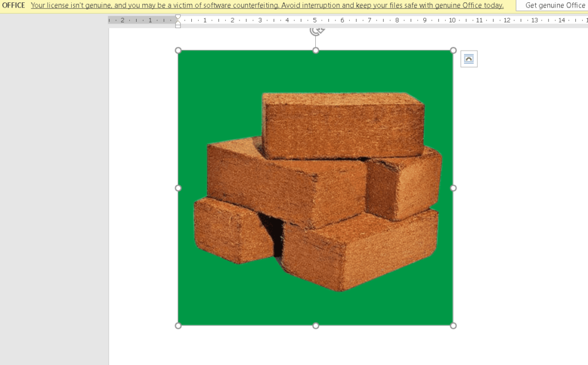
Task: Select the top-right corner resize handle
Action: pos(453,51)
